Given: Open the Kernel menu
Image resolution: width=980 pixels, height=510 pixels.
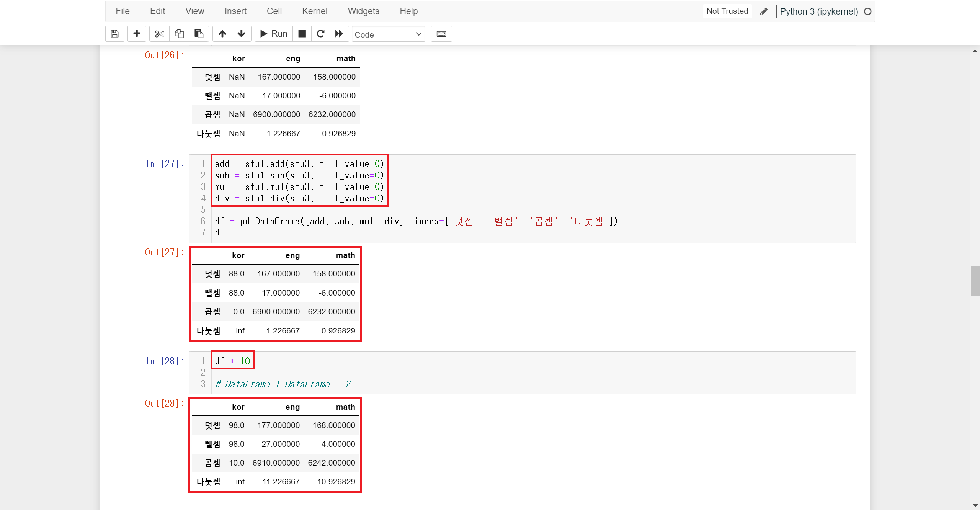Looking at the screenshot, I should (x=314, y=11).
